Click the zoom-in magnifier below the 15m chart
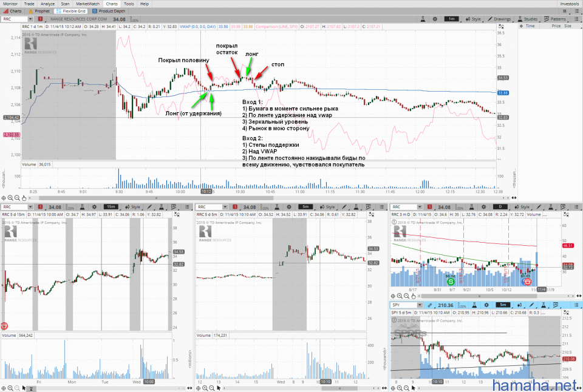Screen dimensions: 583x392 click(x=10, y=388)
